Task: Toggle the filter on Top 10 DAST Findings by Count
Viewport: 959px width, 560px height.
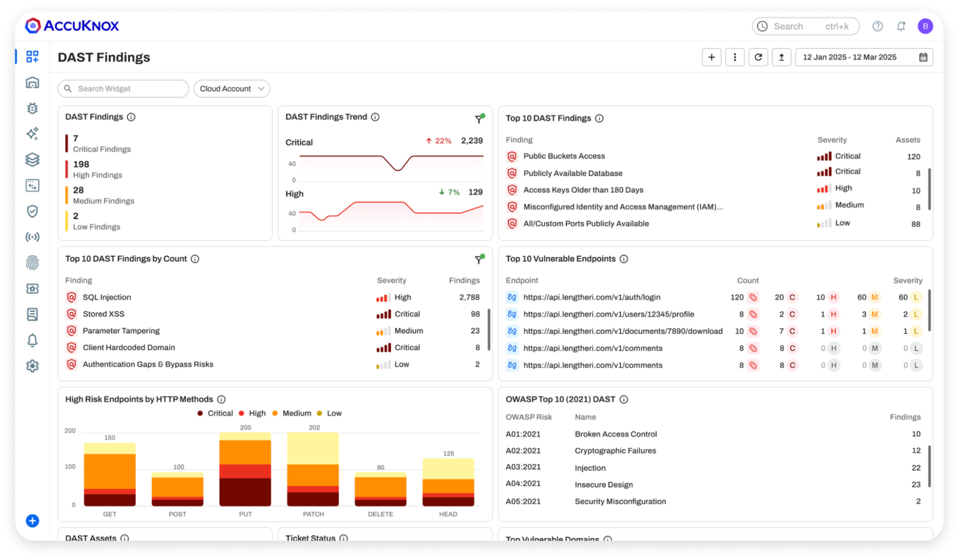Action: coord(479,259)
